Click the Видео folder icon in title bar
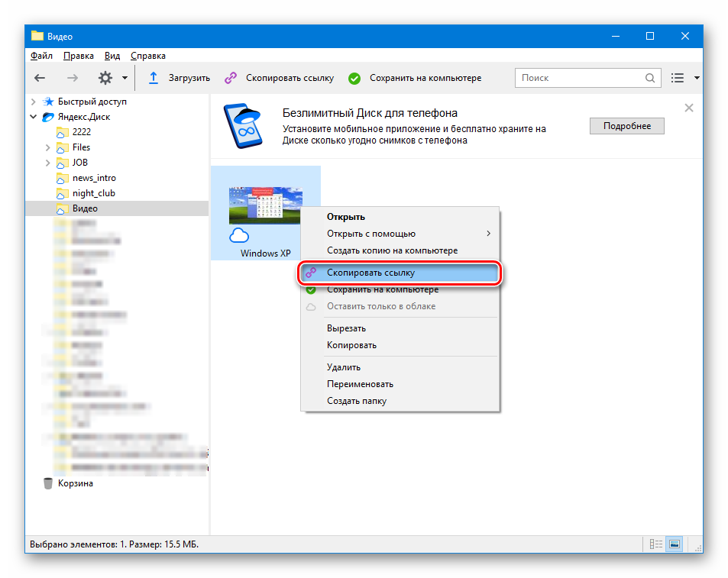Image resolution: width=728 pixels, height=578 pixels. click(x=37, y=36)
